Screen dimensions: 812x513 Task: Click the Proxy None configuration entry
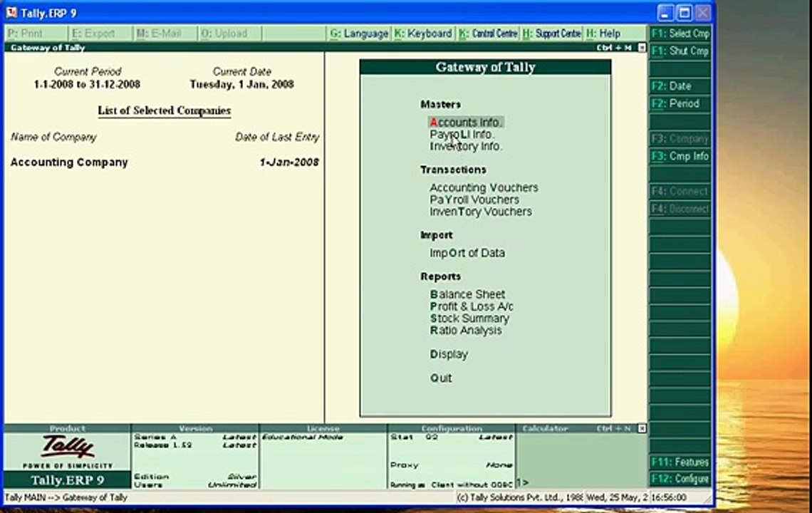451,465
